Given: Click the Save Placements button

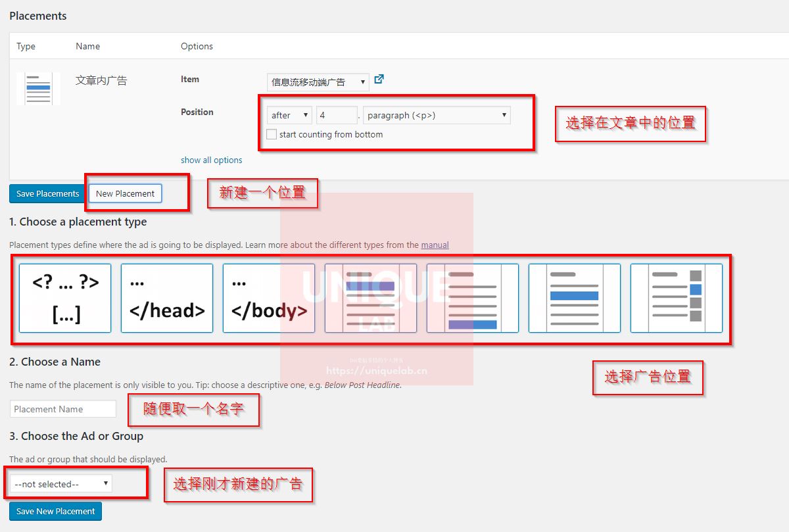Looking at the screenshot, I should (47, 193).
